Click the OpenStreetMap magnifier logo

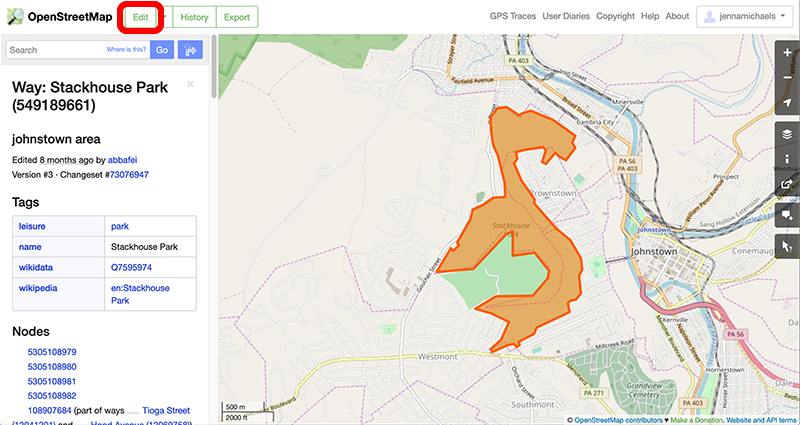tap(15, 17)
